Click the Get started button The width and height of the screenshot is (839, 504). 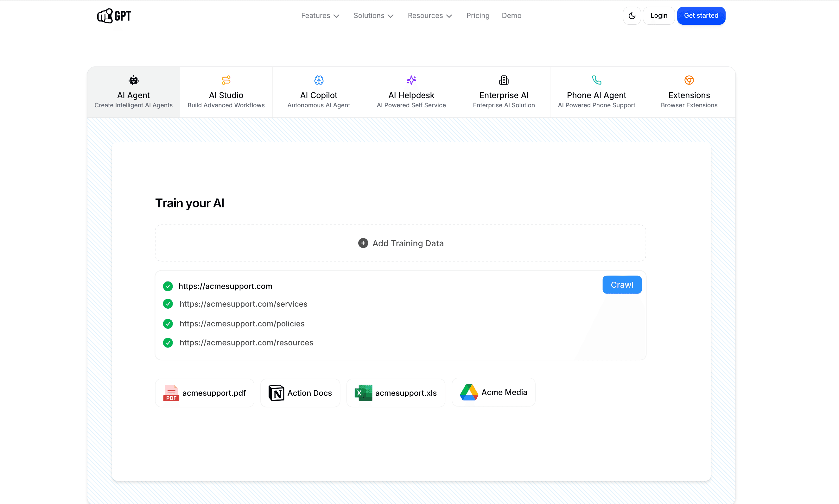tap(701, 16)
